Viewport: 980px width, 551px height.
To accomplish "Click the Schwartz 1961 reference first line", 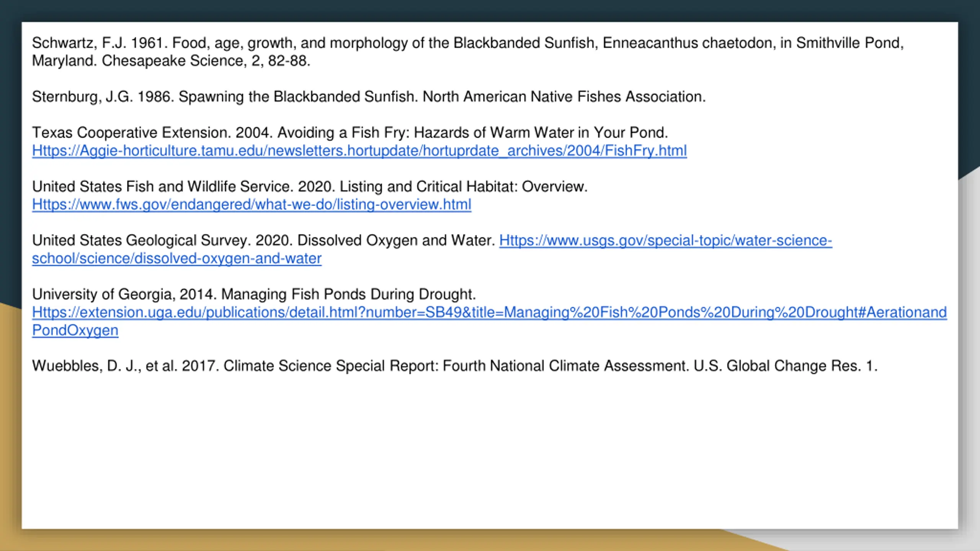I will (x=468, y=43).
